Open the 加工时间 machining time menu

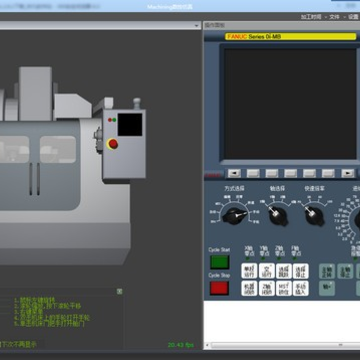click(311, 17)
